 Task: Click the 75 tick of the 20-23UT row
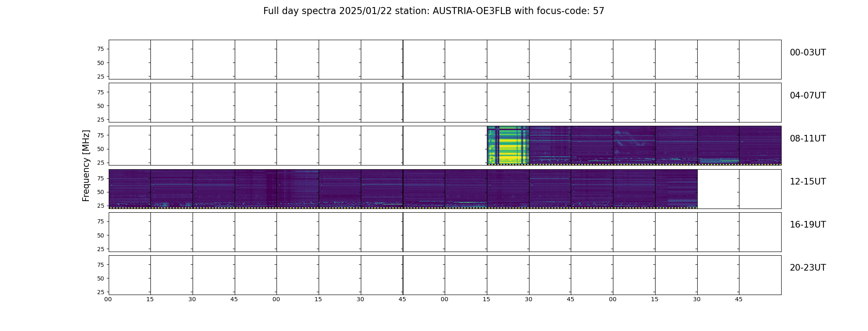tap(100, 265)
